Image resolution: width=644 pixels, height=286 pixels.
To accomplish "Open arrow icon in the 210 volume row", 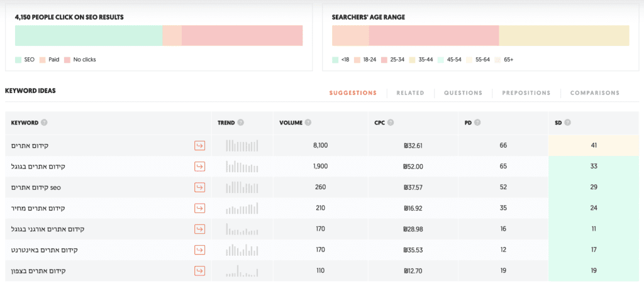I will [x=199, y=208].
